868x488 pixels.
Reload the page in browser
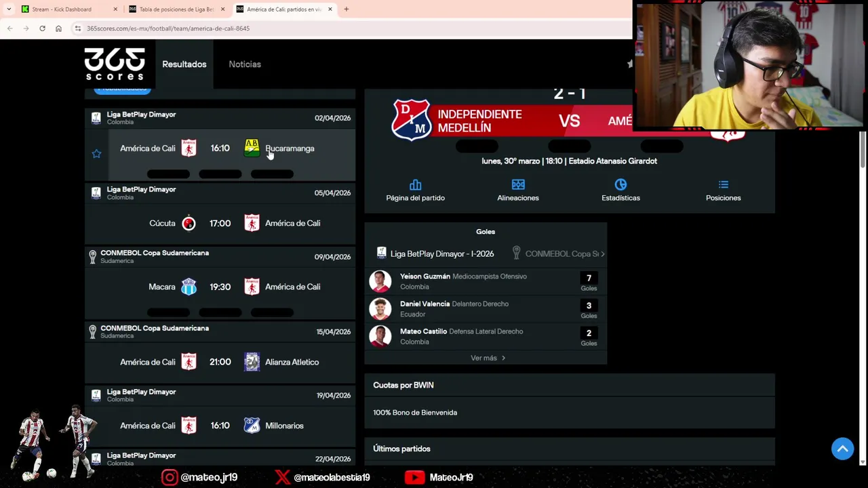click(x=42, y=28)
